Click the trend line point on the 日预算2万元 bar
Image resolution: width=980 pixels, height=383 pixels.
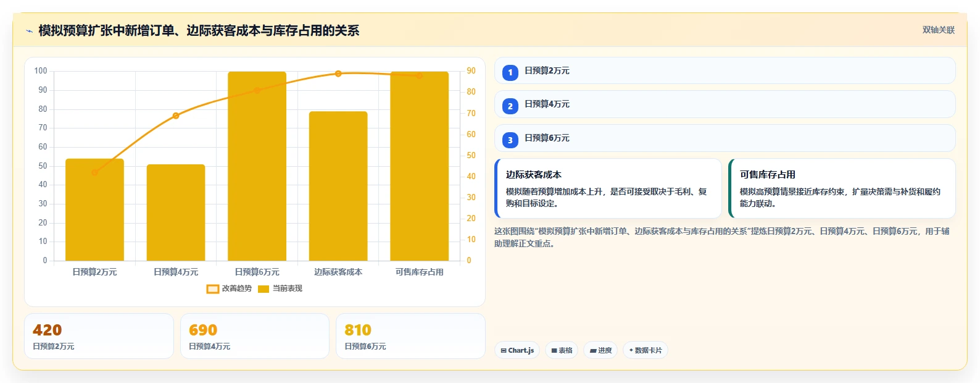click(94, 172)
